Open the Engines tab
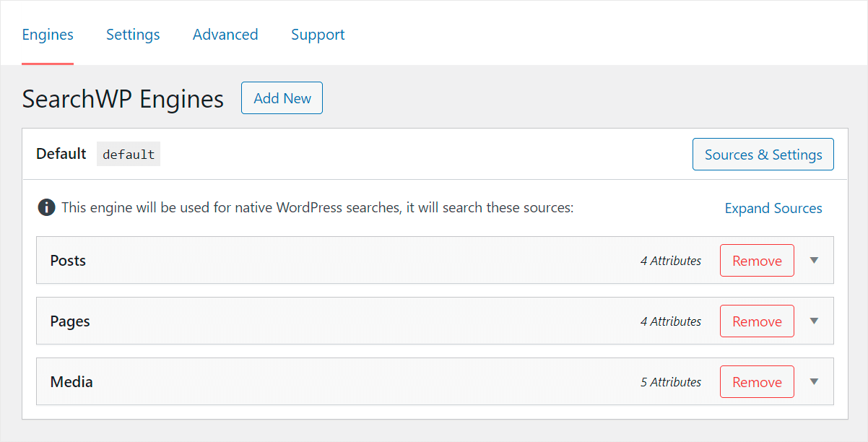This screenshot has height=442, width=868. tap(48, 35)
